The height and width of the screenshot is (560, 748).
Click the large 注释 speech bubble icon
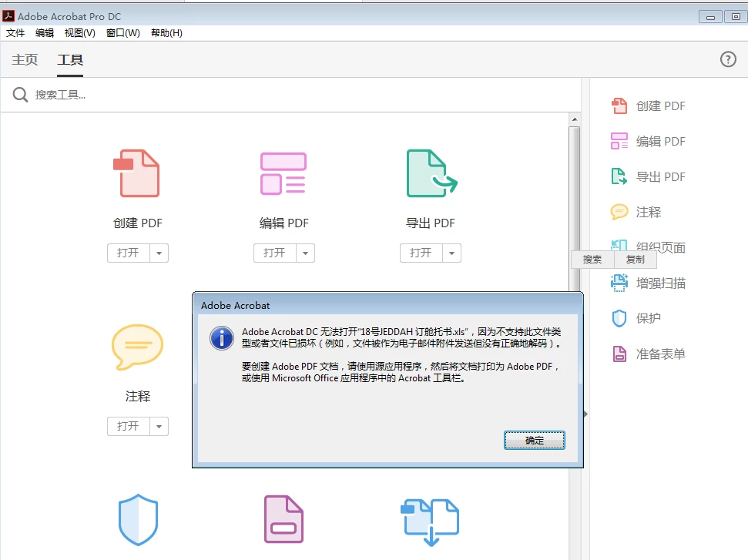(137, 347)
